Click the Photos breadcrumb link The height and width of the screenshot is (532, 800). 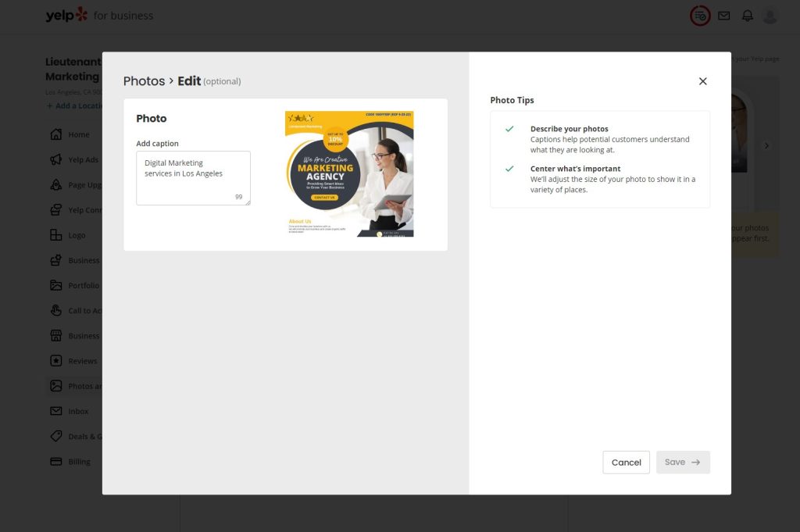pos(144,81)
